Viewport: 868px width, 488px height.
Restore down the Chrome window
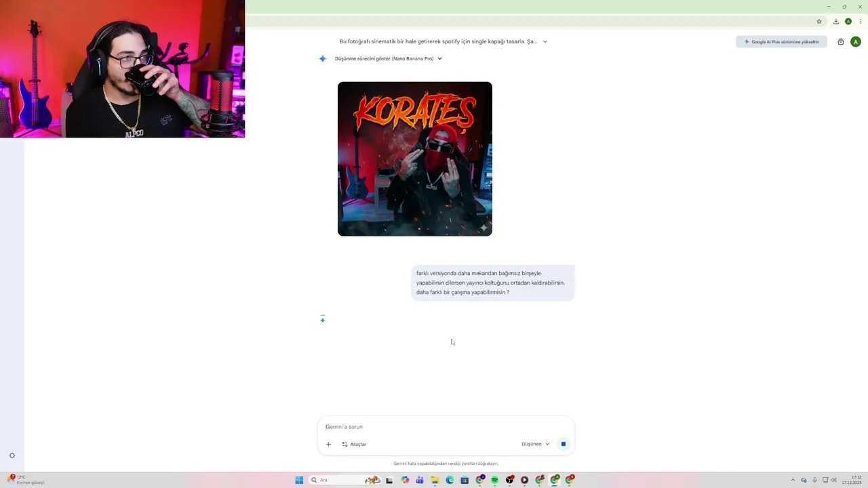(844, 7)
